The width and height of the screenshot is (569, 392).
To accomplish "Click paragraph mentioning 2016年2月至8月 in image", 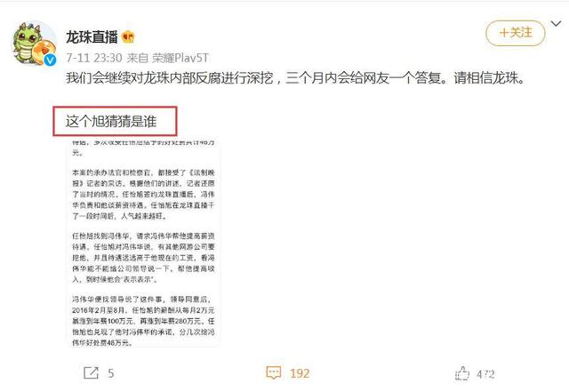I will [143, 321].
